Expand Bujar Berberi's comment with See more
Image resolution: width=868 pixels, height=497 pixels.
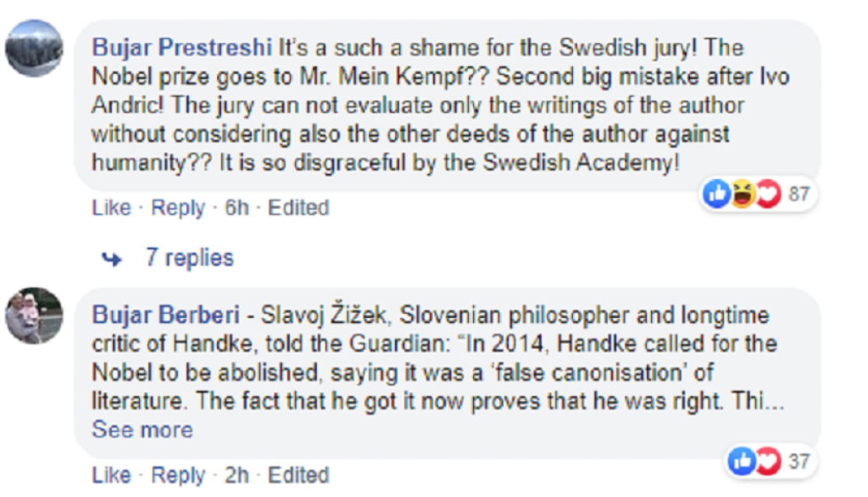tap(142, 430)
